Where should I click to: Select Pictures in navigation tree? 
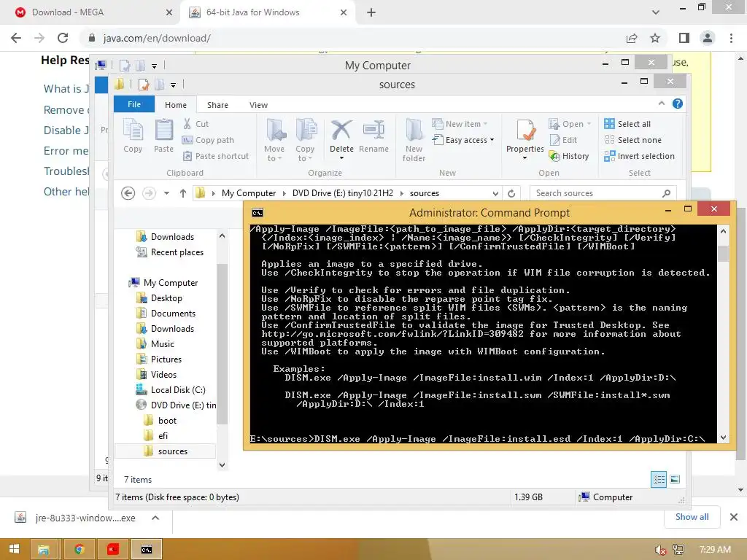[159, 359]
